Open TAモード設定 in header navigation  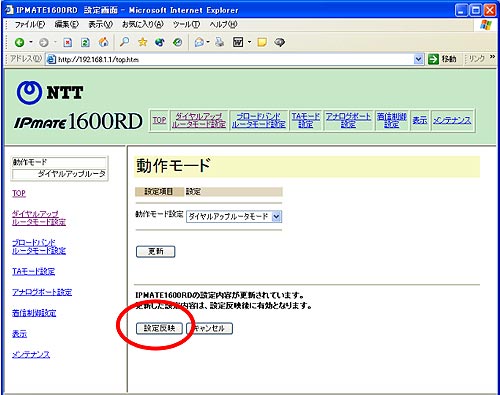click(x=306, y=120)
